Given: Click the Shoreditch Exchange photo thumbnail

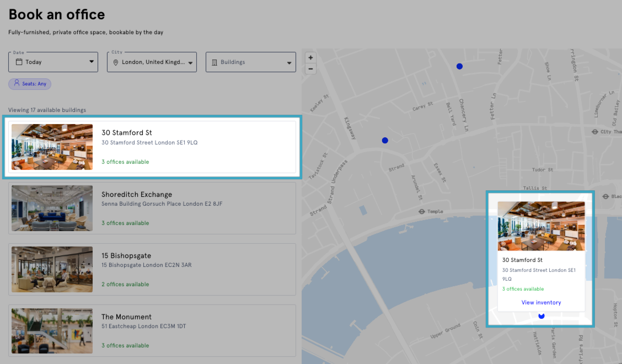Looking at the screenshot, I should pyautogui.click(x=52, y=208).
